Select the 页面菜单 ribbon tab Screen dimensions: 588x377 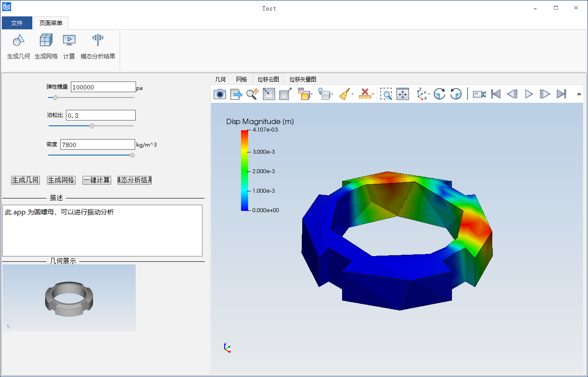51,23
